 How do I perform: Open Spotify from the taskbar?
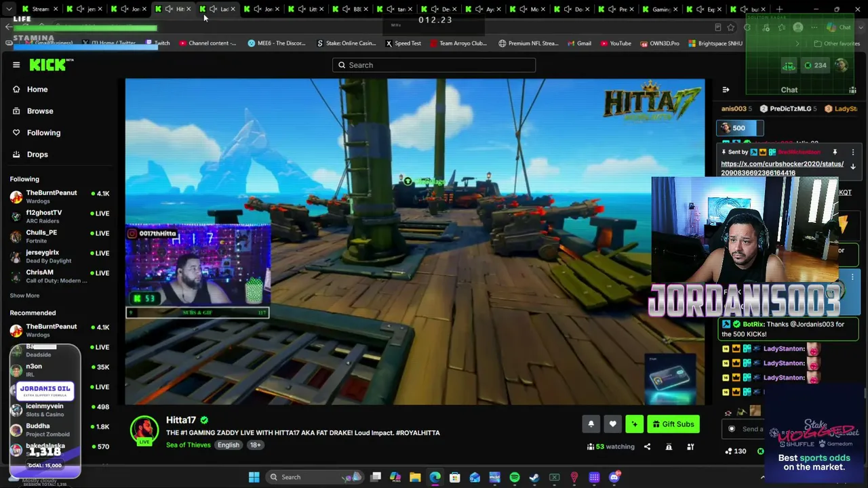click(515, 477)
